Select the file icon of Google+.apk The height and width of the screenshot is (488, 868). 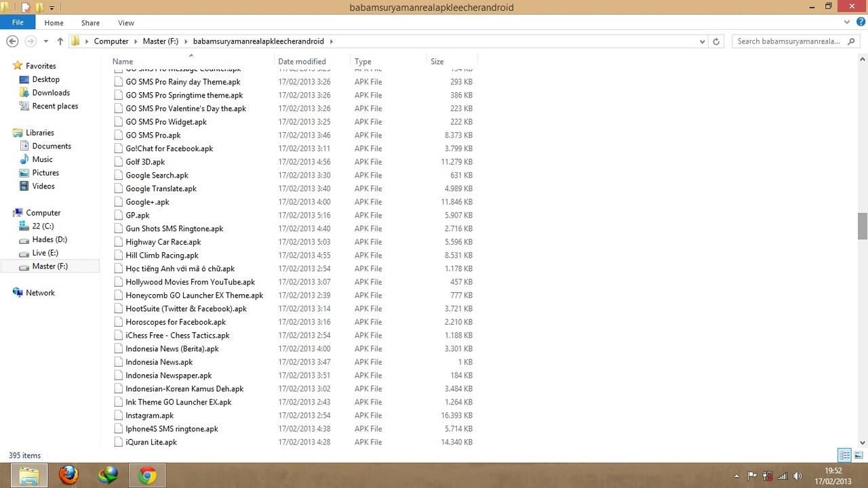(x=119, y=202)
